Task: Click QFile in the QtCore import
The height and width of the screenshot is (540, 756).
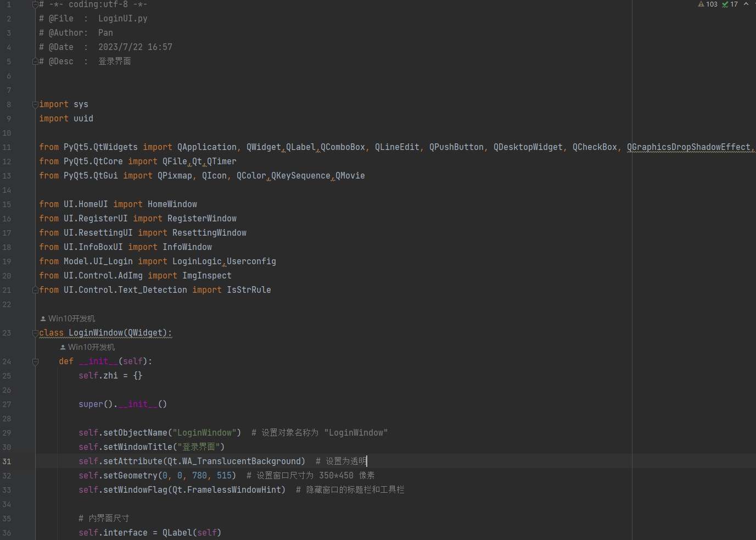Action: point(175,162)
